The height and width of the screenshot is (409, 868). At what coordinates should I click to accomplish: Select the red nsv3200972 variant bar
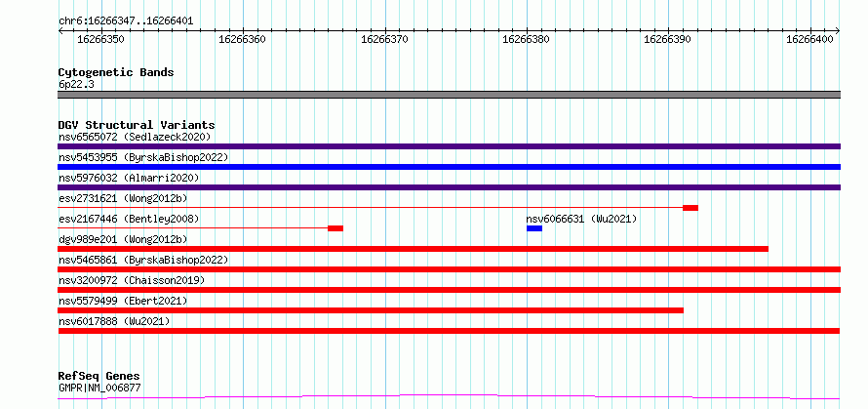449,290
